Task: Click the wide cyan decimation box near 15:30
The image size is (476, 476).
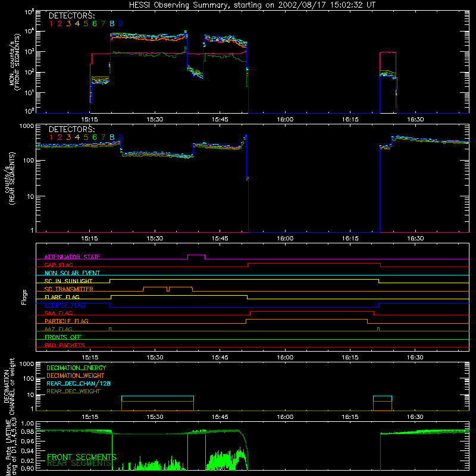Action: pyautogui.click(x=158, y=403)
